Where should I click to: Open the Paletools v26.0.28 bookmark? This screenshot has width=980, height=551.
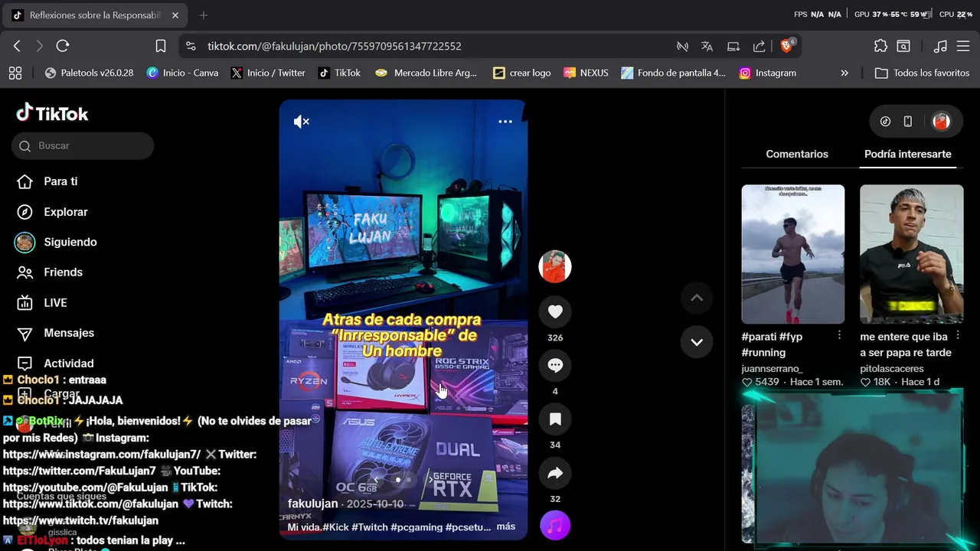(89, 73)
